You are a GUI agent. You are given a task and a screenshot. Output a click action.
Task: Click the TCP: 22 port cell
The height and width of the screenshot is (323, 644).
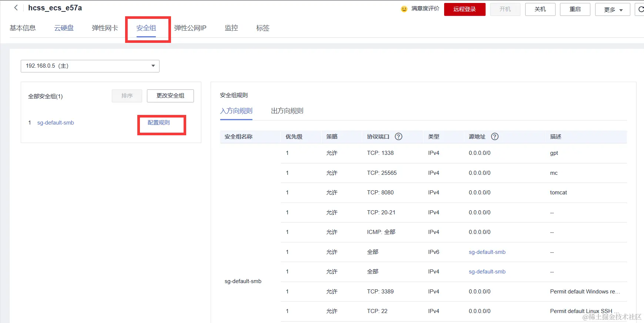377,311
